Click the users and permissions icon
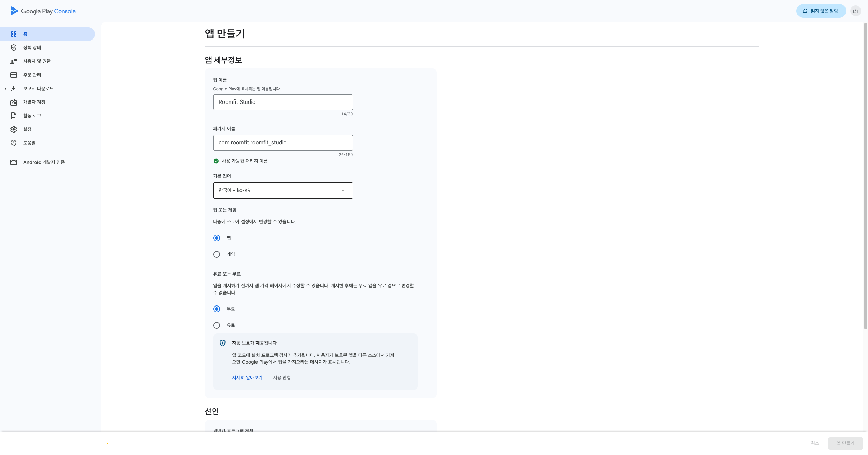This screenshot has height=455, width=868. [14, 61]
